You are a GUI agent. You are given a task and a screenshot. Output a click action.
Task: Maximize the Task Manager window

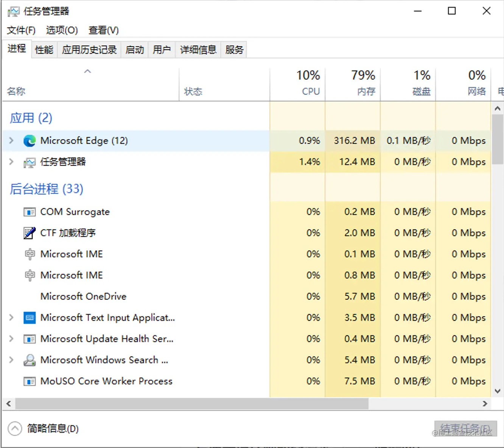click(452, 11)
